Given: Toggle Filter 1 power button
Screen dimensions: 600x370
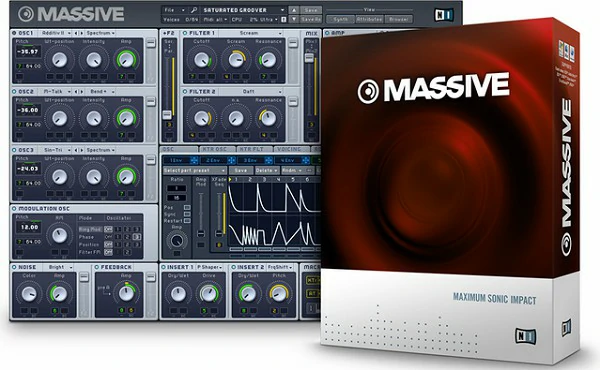Looking at the screenshot, I should coord(185,33).
